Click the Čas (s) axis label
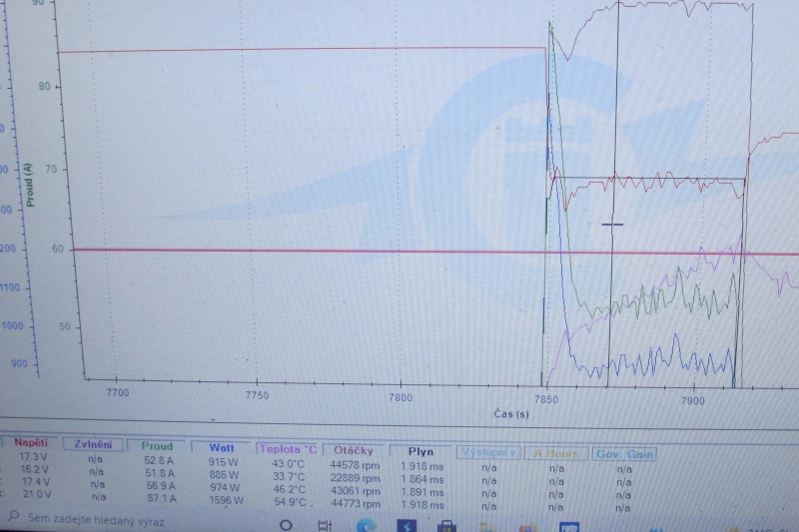 pyautogui.click(x=510, y=413)
